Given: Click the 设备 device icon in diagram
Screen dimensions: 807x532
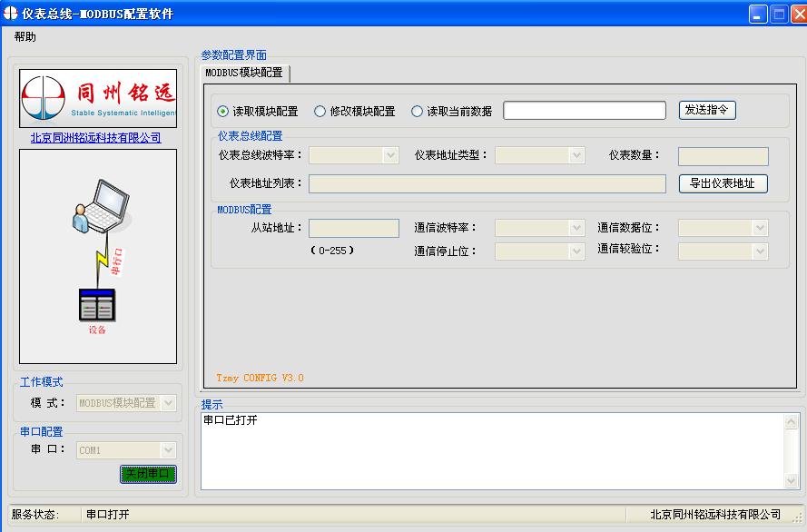Looking at the screenshot, I should click(x=97, y=305).
